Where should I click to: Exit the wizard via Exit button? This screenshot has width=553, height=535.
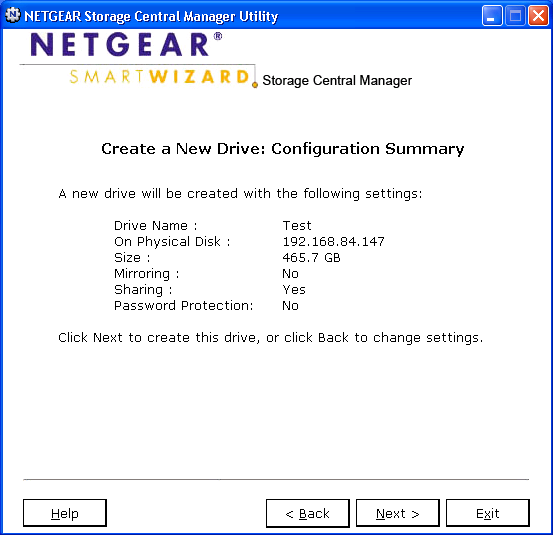(487, 513)
